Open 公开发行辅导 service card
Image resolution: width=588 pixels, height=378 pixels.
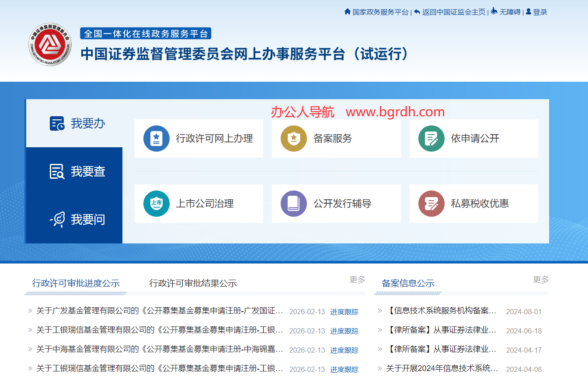point(336,204)
